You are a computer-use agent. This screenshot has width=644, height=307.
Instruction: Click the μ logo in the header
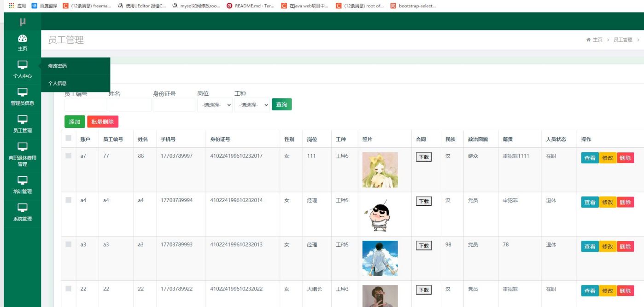22,22
